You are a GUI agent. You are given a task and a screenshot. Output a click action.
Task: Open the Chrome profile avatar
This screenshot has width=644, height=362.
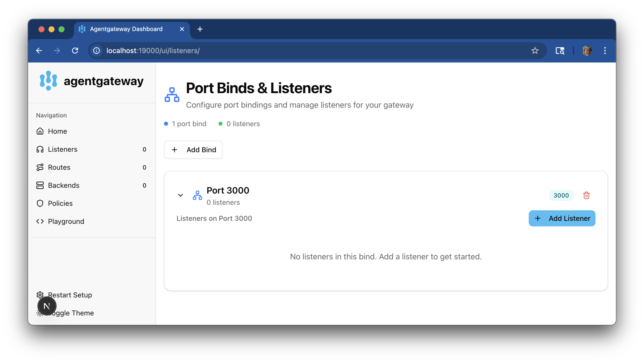pyautogui.click(x=587, y=51)
